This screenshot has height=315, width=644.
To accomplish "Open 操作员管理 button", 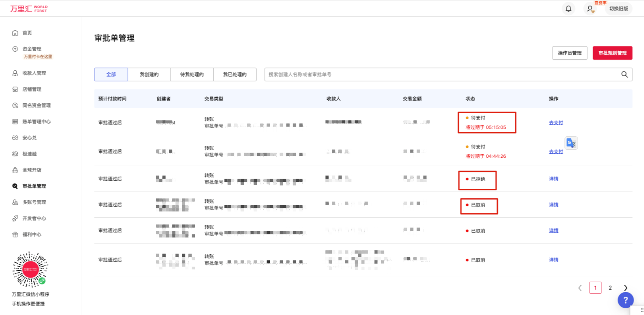I will (x=569, y=53).
